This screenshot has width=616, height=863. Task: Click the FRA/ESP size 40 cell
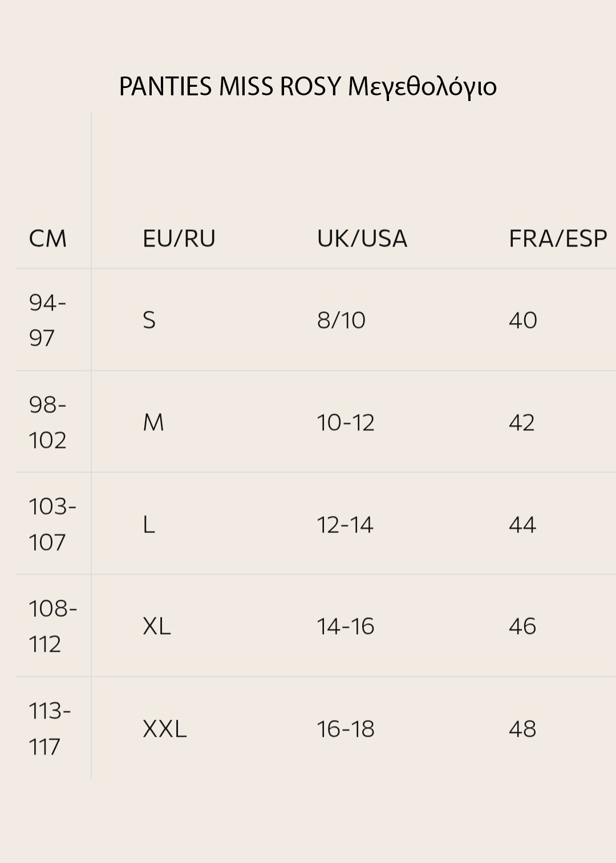[x=523, y=320]
